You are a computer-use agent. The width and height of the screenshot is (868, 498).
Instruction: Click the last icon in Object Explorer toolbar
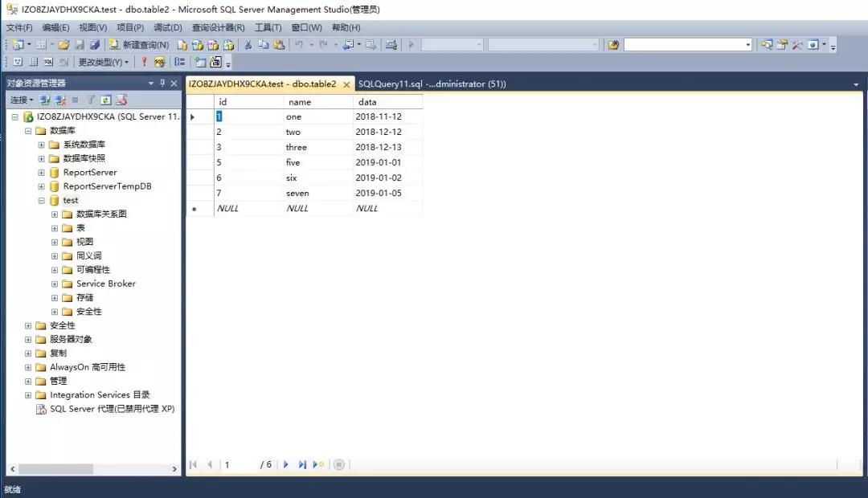point(122,100)
